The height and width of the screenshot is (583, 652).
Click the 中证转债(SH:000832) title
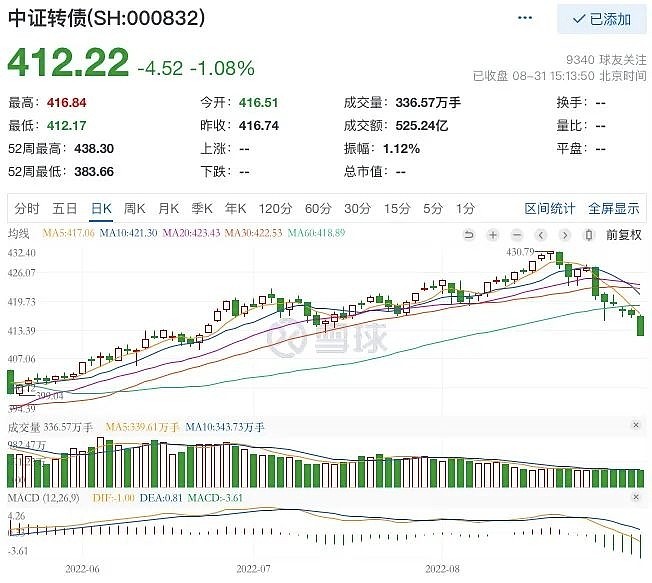tap(106, 18)
